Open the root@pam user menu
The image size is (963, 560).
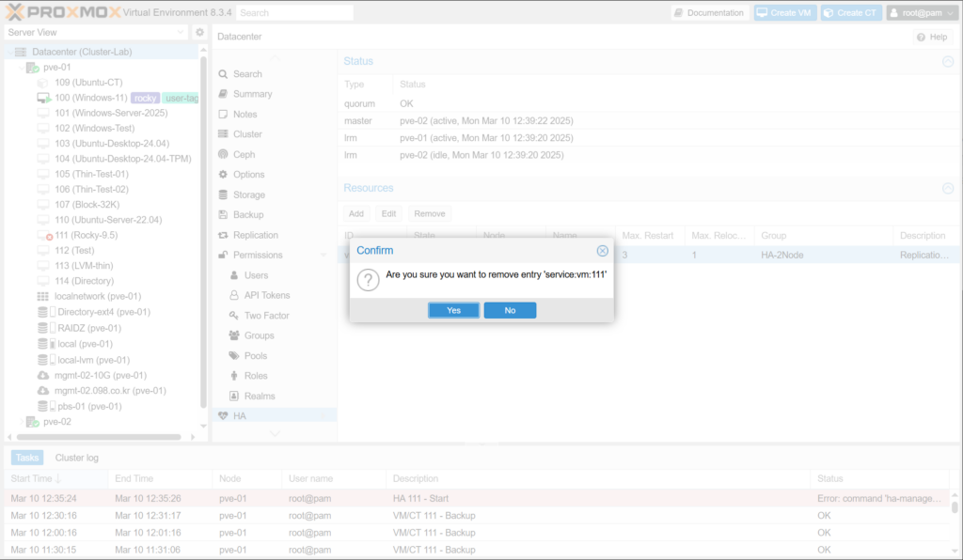coord(922,13)
